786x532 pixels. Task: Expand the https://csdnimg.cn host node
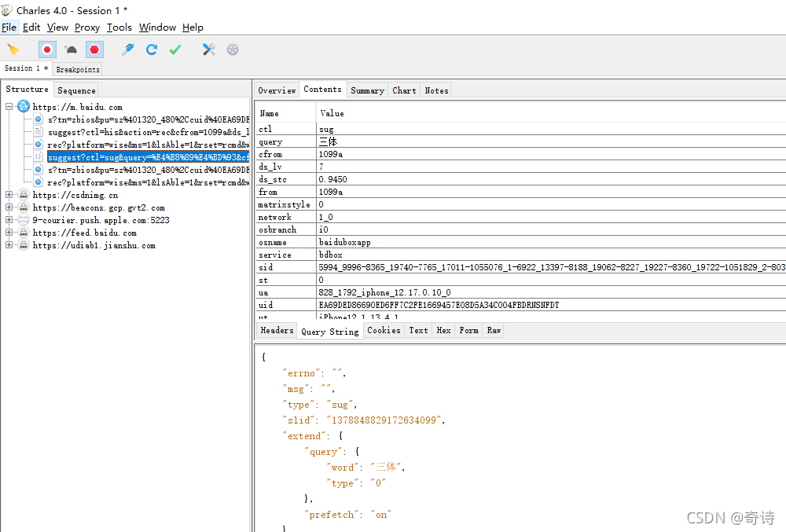coord(9,194)
